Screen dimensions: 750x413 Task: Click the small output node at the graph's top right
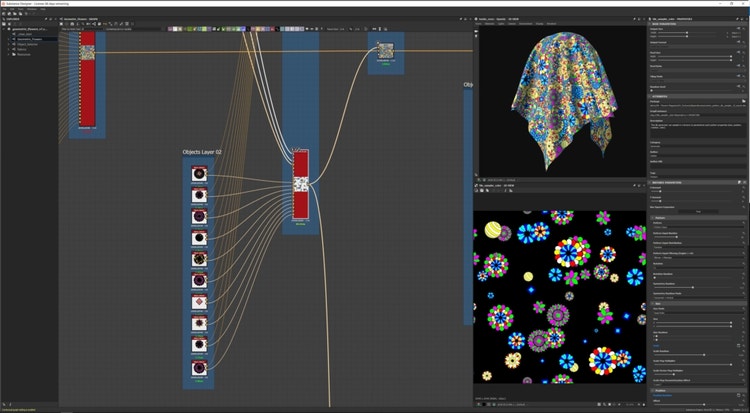(385, 52)
